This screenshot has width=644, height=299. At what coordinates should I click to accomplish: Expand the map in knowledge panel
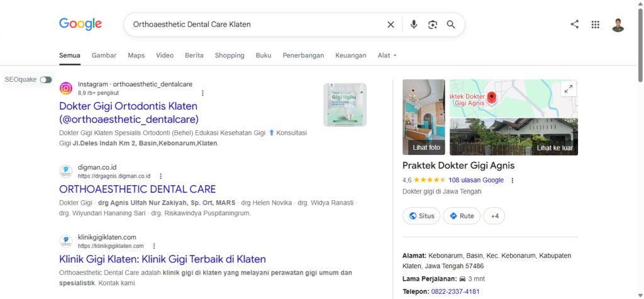coord(569,88)
